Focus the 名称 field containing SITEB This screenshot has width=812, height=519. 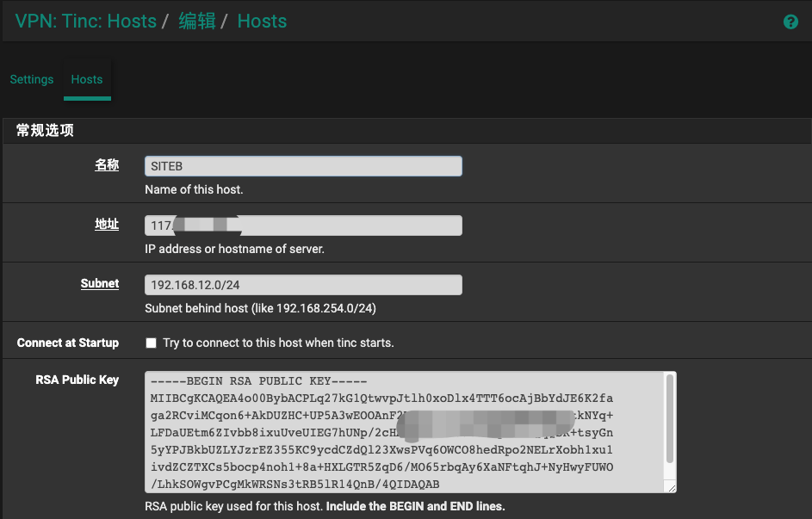point(303,166)
